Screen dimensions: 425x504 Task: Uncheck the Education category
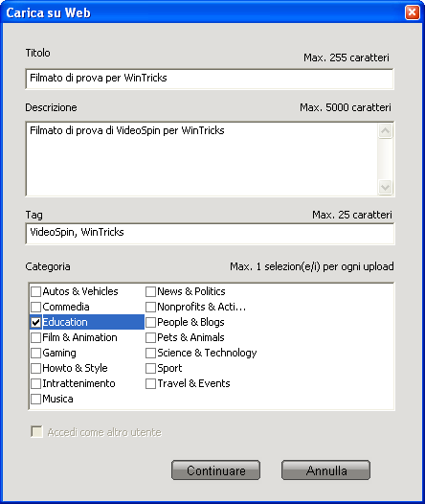tap(36, 322)
